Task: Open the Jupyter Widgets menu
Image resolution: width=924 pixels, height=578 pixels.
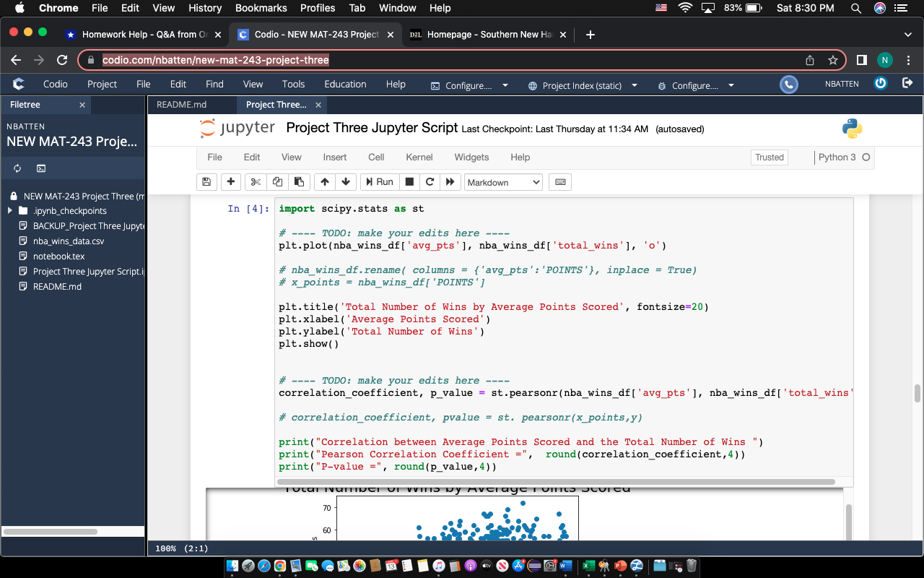Action: click(x=471, y=157)
